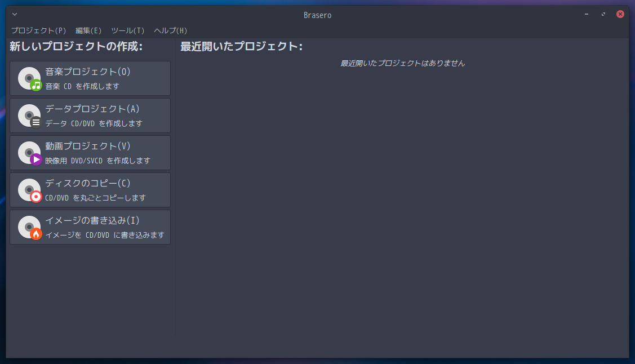Click the text 音楽 CD を作成します
Screen dimensions: 635x364
[82, 86]
